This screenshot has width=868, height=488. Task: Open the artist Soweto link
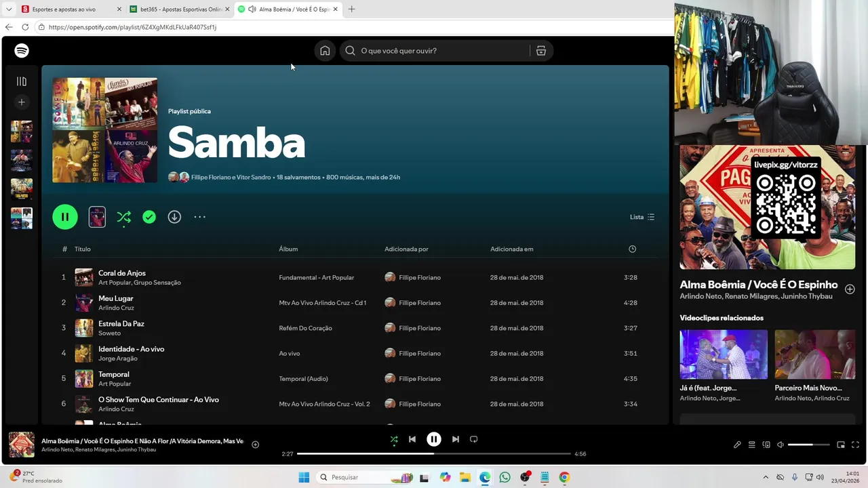(x=110, y=333)
